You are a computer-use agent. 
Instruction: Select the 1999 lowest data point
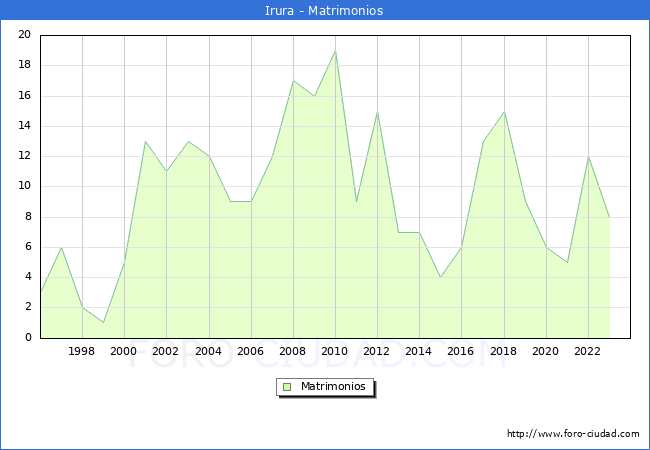click(103, 322)
